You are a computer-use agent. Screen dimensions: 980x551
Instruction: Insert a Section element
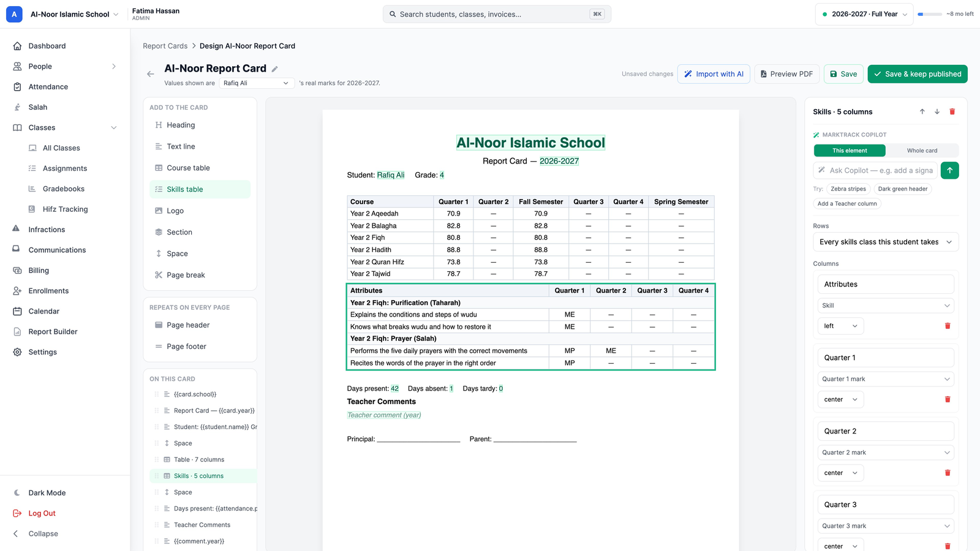tap(200, 232)
